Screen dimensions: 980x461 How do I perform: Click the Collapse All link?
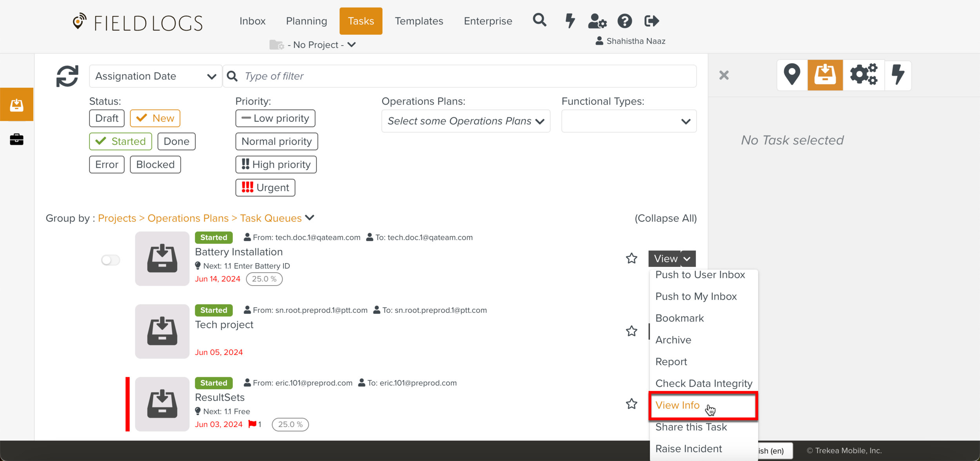pos(665,218)
